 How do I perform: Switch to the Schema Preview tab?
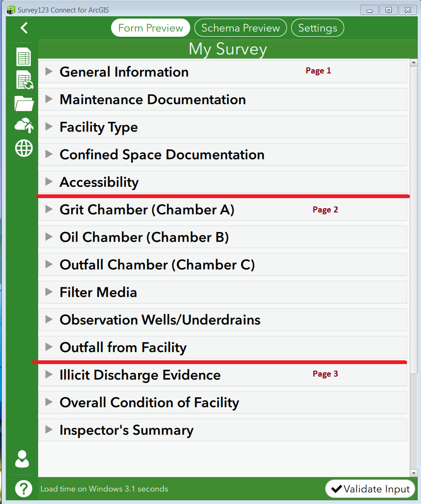point(241,28)
